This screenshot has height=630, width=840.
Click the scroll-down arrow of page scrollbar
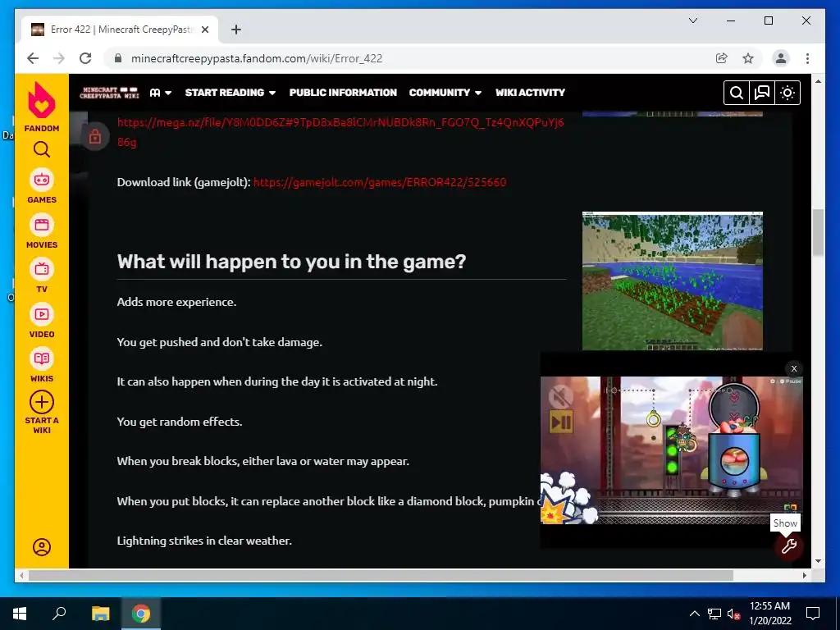click(818, 561)
